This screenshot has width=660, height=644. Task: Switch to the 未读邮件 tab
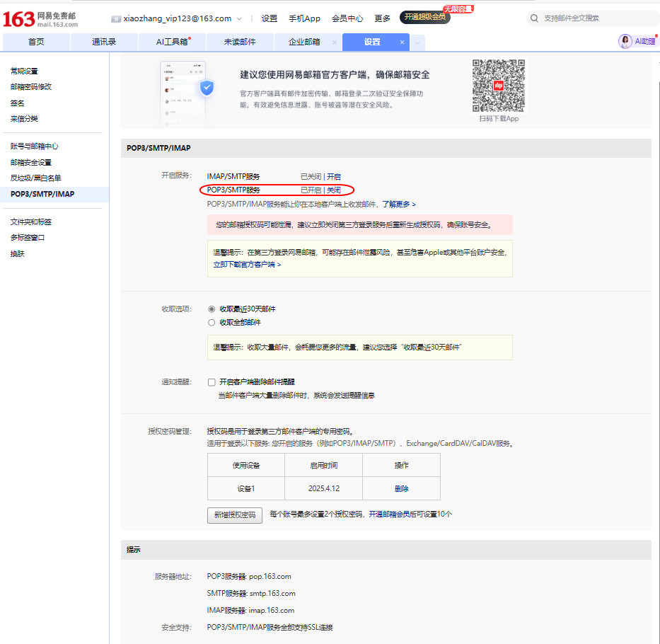tap(240, 42)
